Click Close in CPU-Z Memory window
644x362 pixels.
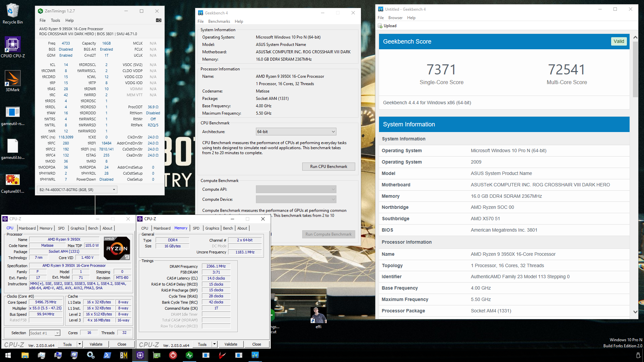[x=257, y=344]
